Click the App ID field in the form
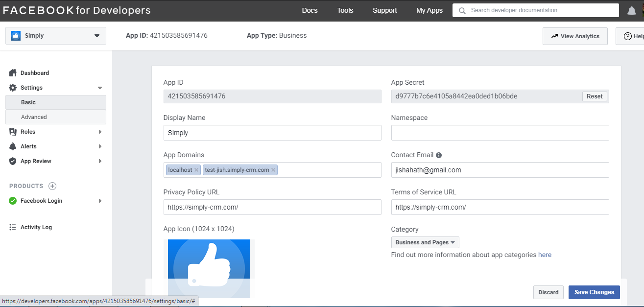The width and height of the screenshot is (644, 307). [272, 96]
